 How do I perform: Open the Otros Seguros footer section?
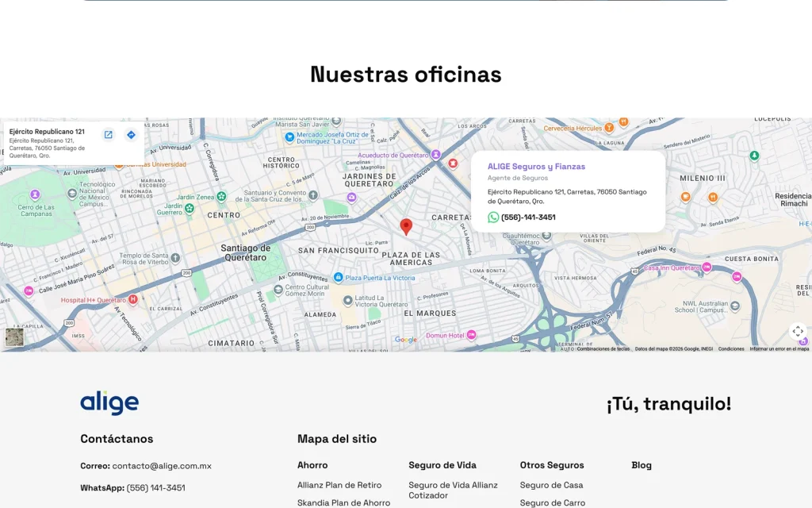point(552,465)
